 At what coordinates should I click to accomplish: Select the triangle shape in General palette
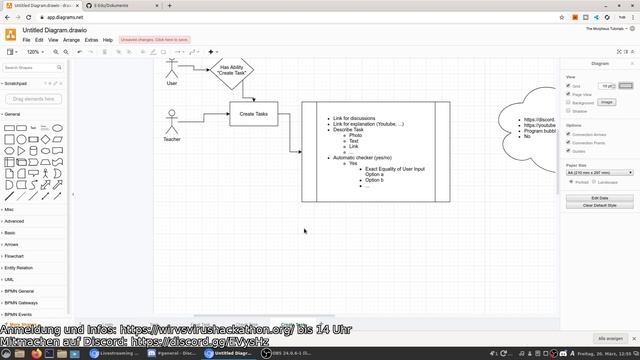(21, 151)
